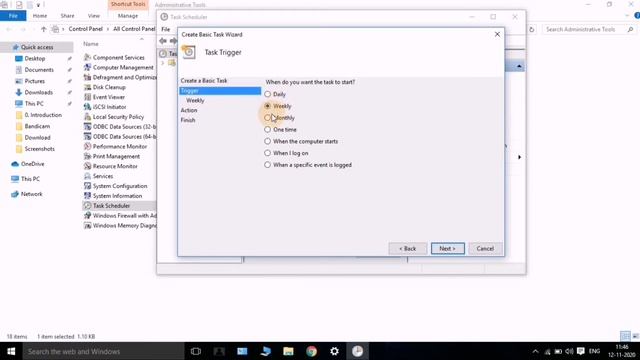This screenshot has width=640, height=360.
Task: Open File menu in Task Scheduler
Action: pyautogui.click(x=165, y=29)
